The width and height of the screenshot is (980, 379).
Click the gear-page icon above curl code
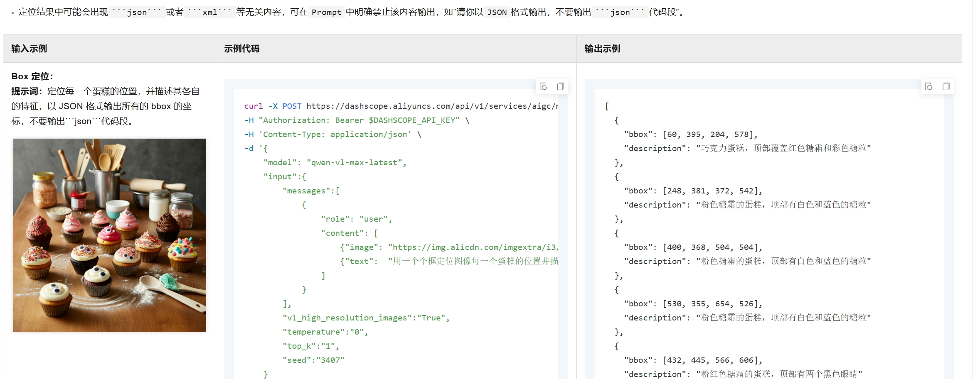543,86
